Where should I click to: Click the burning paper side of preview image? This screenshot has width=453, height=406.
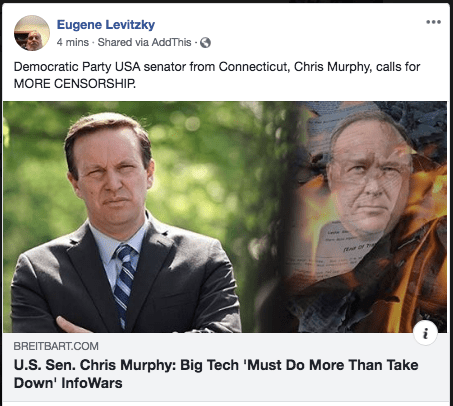367,217
